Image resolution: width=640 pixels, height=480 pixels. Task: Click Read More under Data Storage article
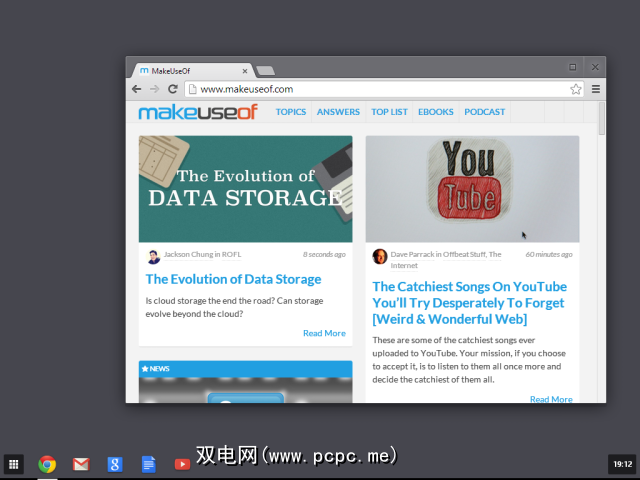[x=324, y=333]
